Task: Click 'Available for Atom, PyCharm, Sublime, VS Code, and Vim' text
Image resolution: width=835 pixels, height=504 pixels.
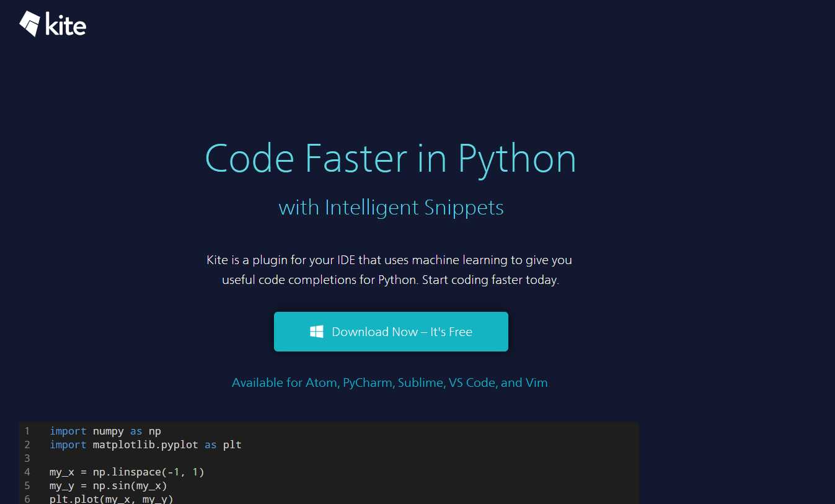Action: pos(390,382)
